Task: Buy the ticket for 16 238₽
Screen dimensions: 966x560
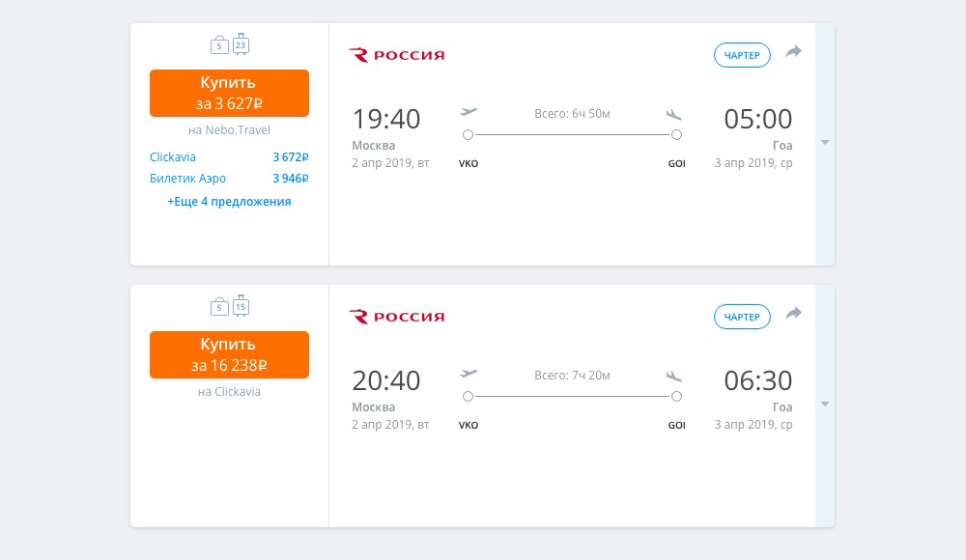Action: tap(229, 355)
